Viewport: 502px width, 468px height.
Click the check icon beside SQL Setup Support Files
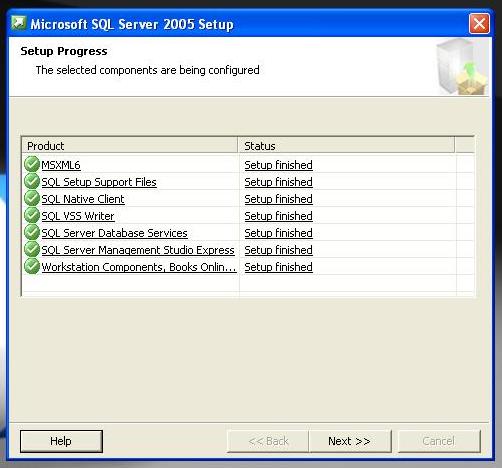point(32,181)
